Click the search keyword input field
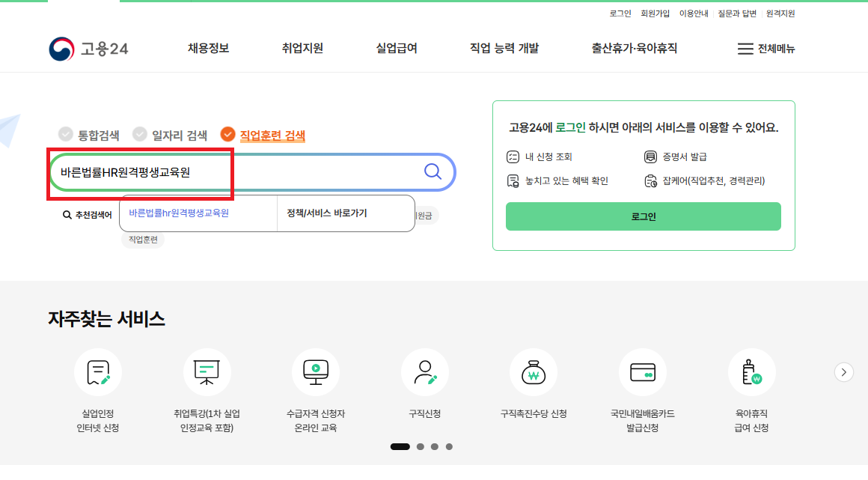The image size is (868, 480). pos(232,172)
